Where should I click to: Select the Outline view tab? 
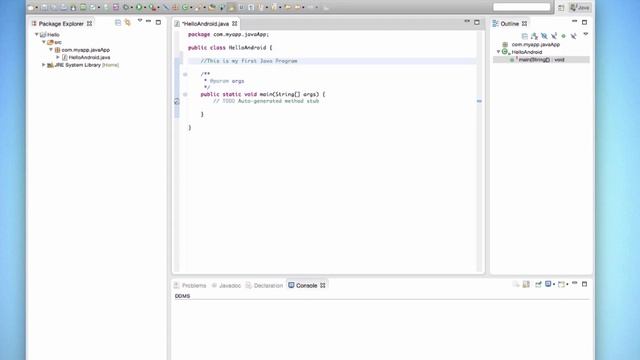[x=509, y=24]
